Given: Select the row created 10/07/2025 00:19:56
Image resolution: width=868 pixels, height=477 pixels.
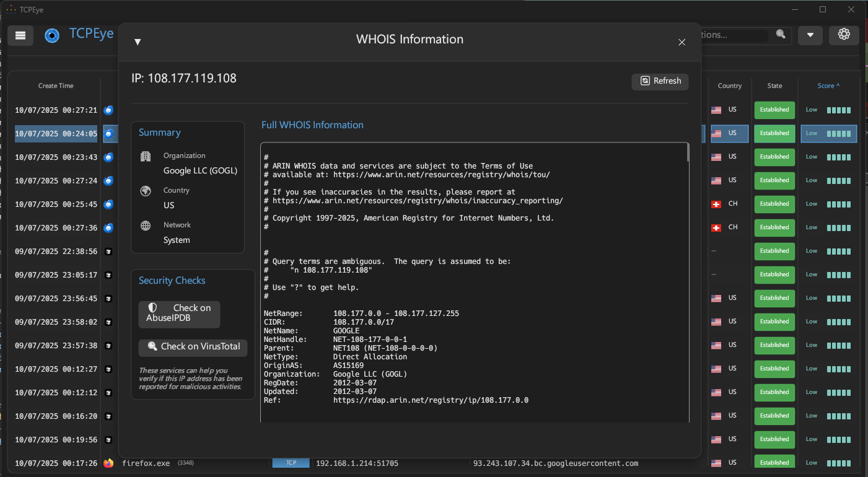Looking at the screenshot, I should tap(56, 440).
